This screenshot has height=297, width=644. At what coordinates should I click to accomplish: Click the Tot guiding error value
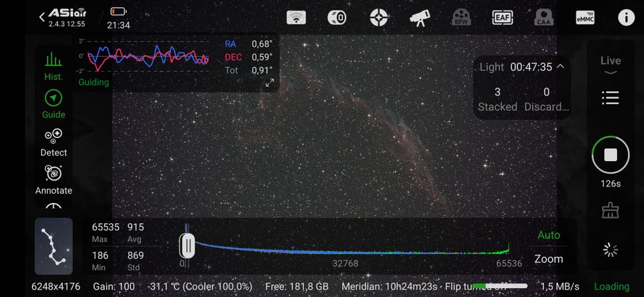[262, 70]
